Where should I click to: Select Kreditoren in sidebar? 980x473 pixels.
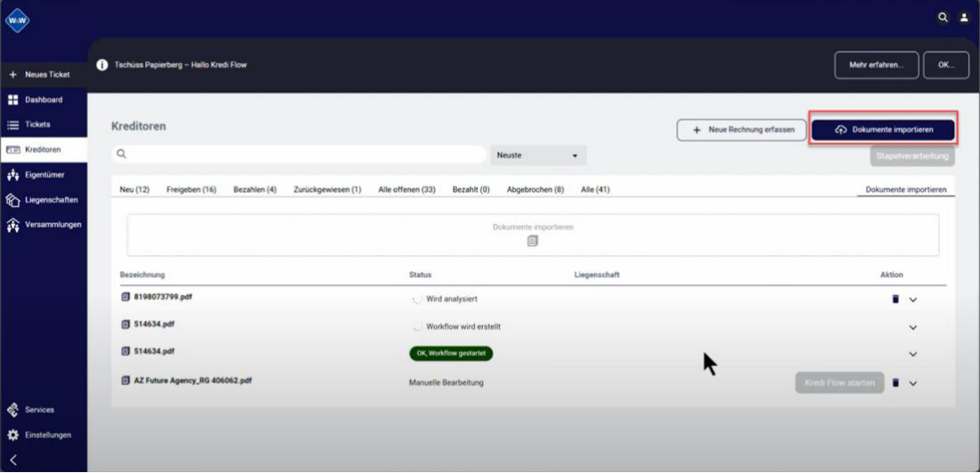tap(44, 150)
